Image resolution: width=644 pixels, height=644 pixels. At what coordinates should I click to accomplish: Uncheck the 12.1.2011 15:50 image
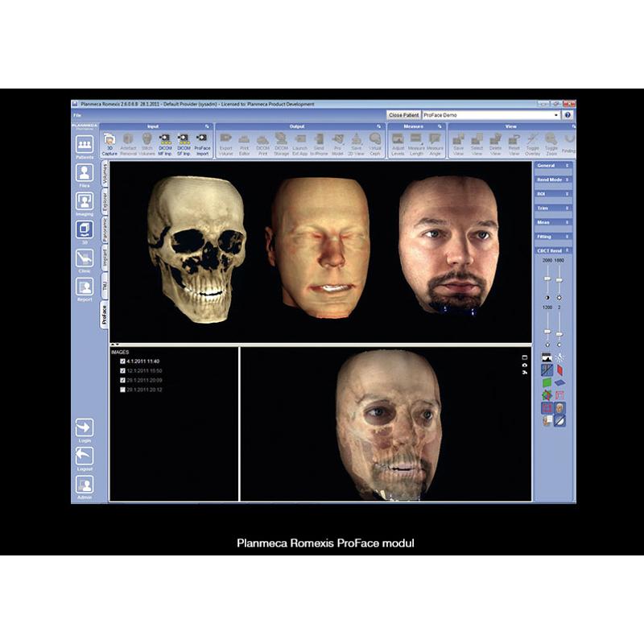pos(122,371)
